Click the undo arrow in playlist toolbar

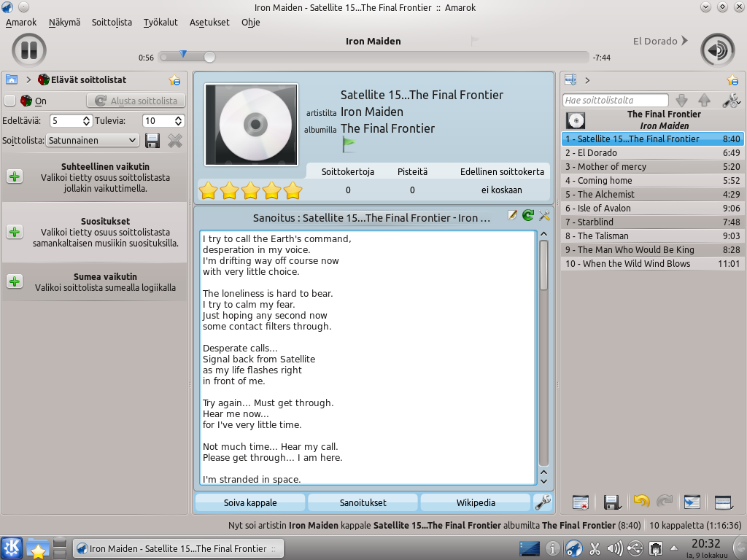tap(641, 502)
